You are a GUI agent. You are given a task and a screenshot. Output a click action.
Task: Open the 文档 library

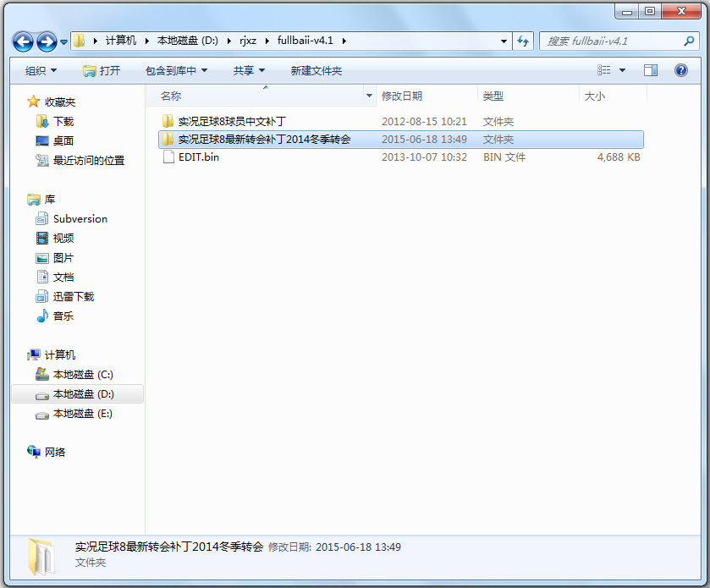coord(63,277)
